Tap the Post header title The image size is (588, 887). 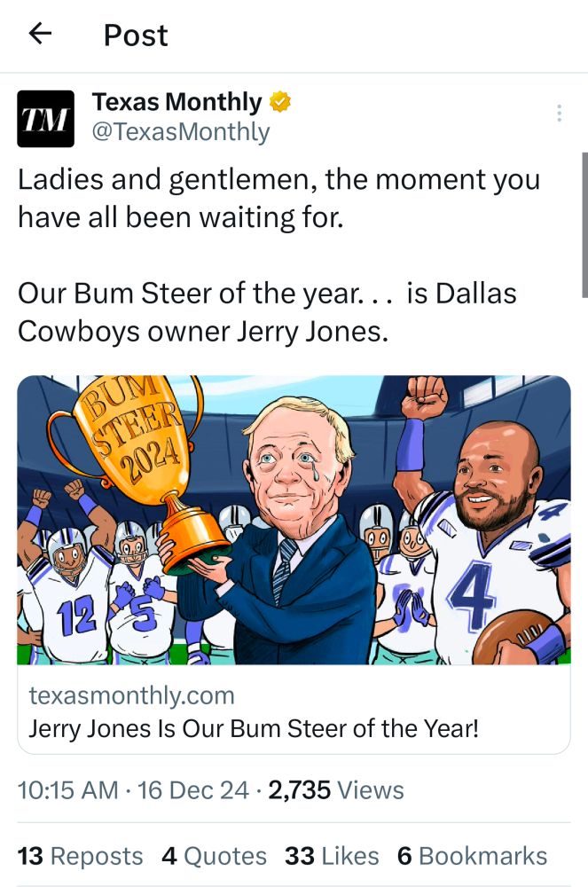point(136,35)
